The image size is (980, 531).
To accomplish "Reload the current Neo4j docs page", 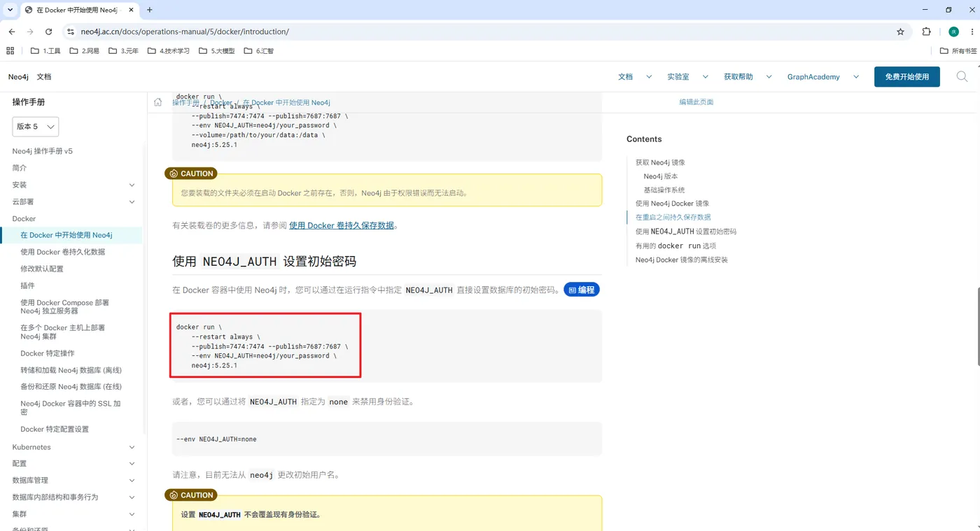I will click(x=48, y=31).
